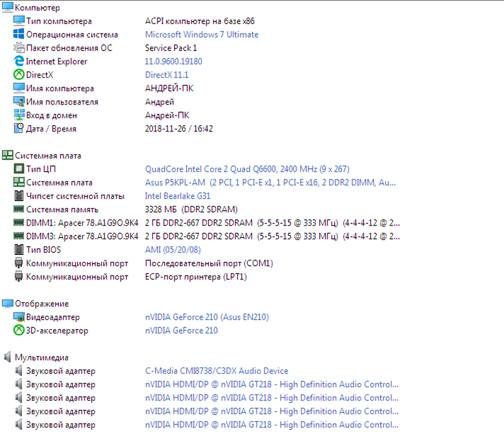504x441 pixels.
Task: Open the Microsoft Windows 7 Ultimate link
Action: click(201, 34)
